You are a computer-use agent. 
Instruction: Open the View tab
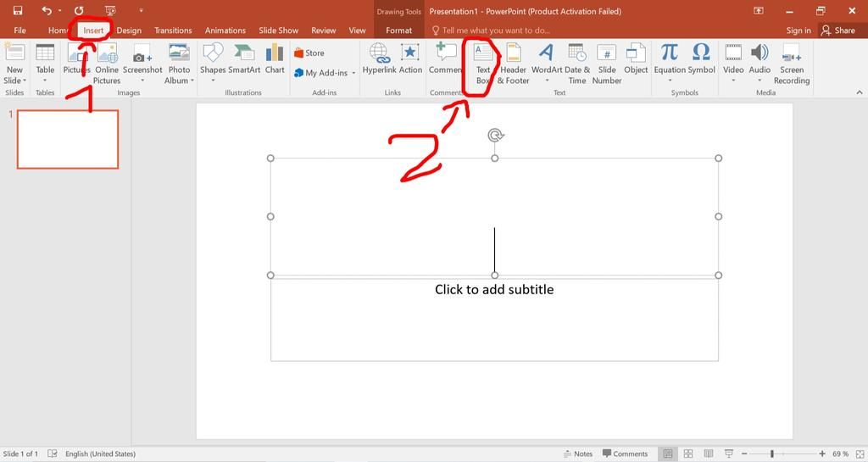tap(357, 31)
